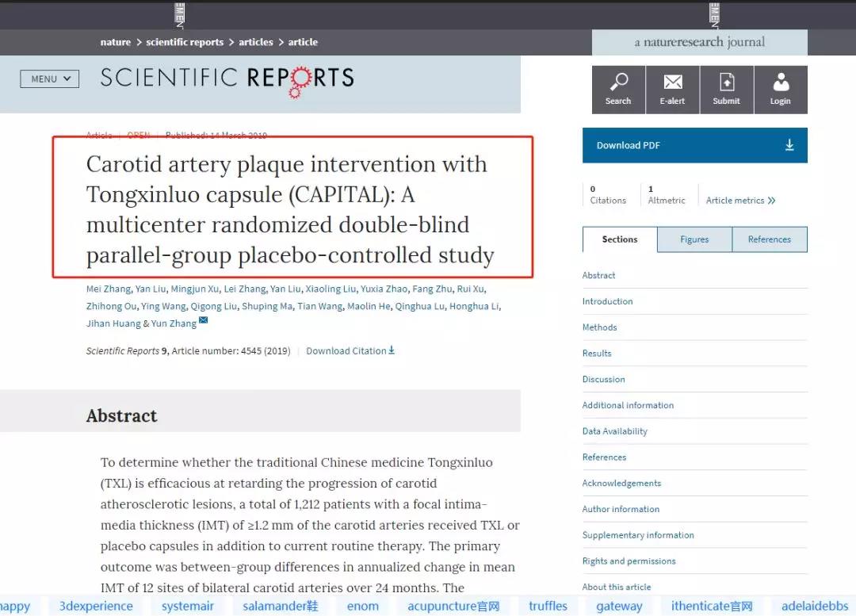Jump to Data Availability section
Screen dimensions: 856x616
(x=614, y=431)
